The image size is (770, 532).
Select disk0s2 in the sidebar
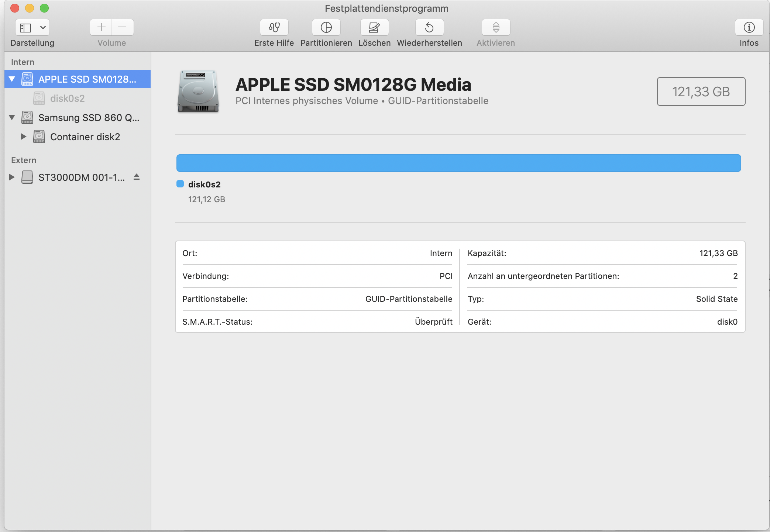coord(67,99)
